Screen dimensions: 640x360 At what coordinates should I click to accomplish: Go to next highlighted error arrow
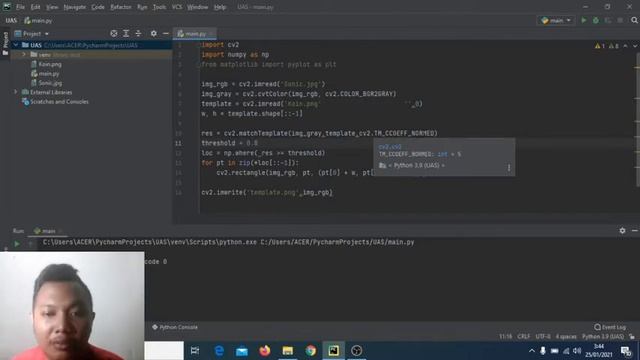coord(635,46)
